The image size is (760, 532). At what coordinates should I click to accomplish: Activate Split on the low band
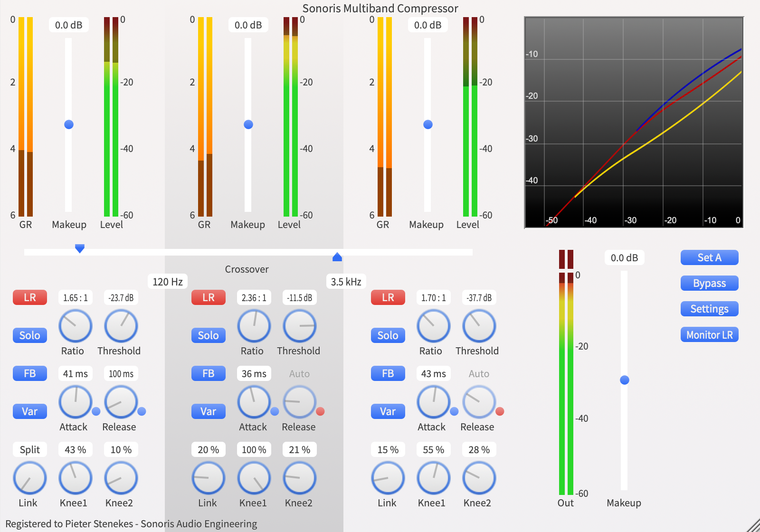coord(29,449)
